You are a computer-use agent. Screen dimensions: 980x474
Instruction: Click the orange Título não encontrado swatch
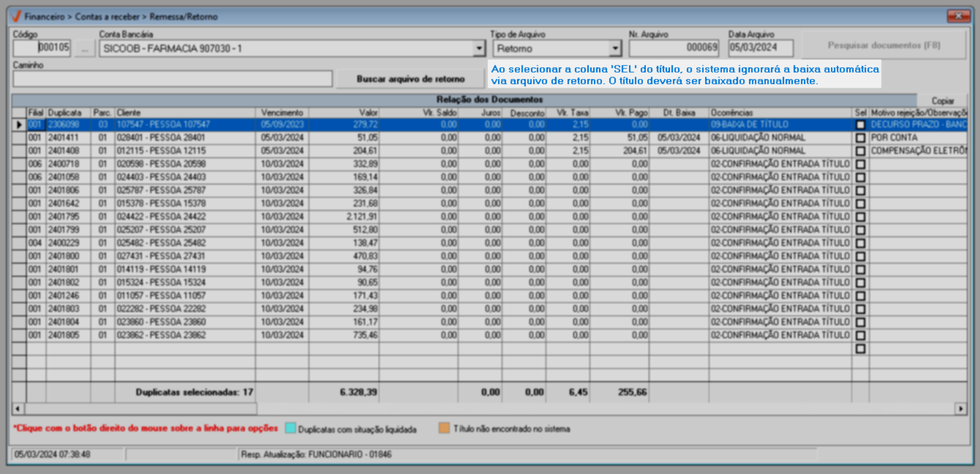tap(444, 428)
